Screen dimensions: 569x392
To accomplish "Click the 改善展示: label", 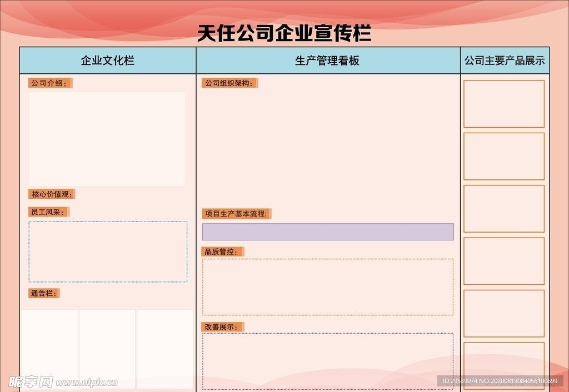I will (x=223, y=326).
